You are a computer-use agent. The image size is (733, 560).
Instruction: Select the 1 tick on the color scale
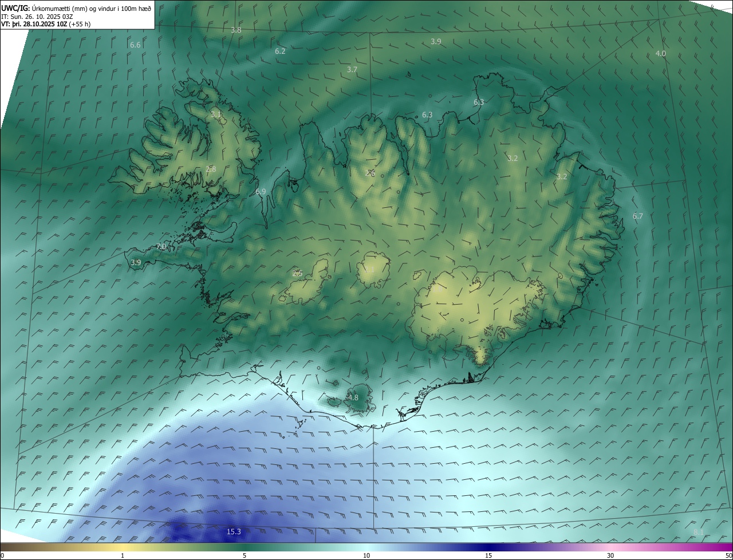(x=123, y=555)
